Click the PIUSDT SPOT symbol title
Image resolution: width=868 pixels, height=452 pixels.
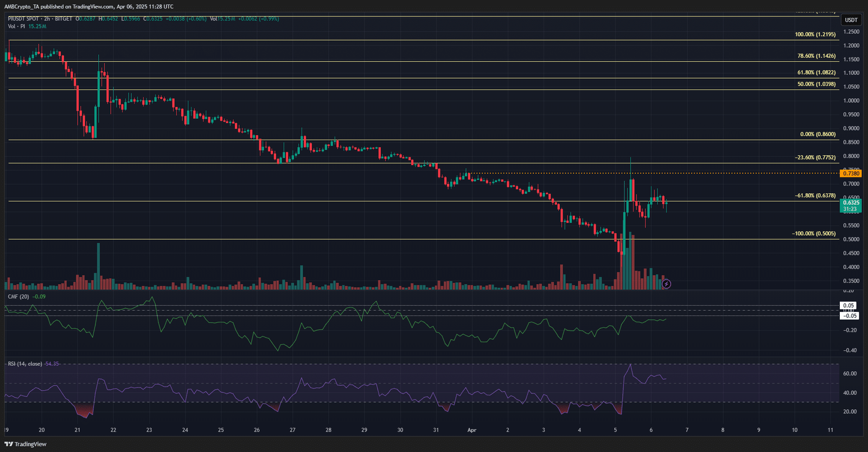click(x=23, y=19)
